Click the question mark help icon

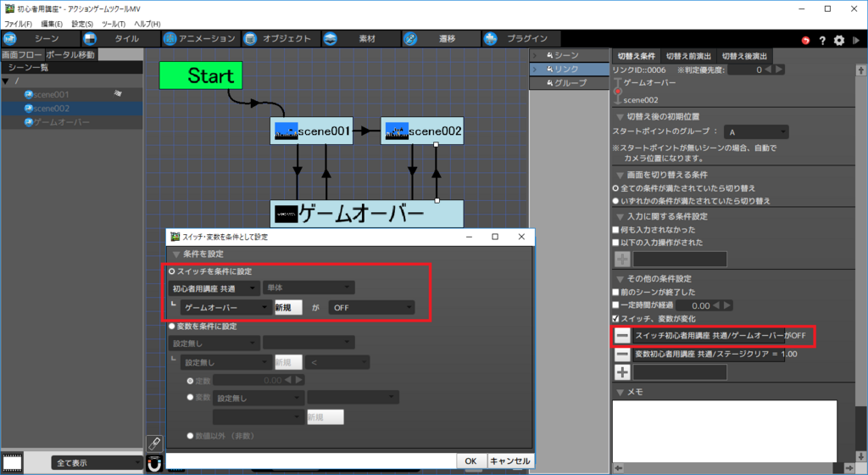(822, 41)
